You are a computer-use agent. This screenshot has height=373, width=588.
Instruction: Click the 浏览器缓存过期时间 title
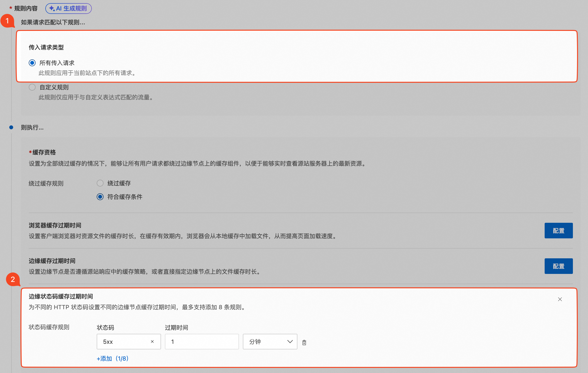coord(55,225)
